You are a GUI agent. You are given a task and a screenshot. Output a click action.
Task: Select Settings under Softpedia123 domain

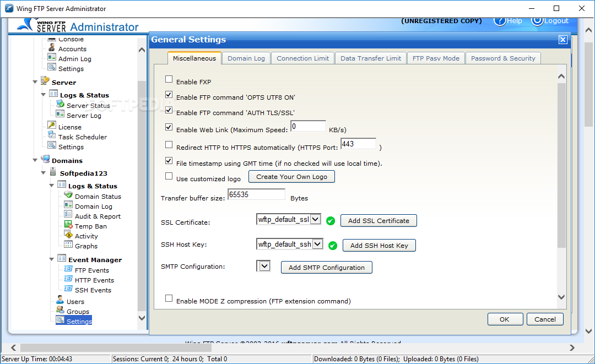(x=74, y=321)
